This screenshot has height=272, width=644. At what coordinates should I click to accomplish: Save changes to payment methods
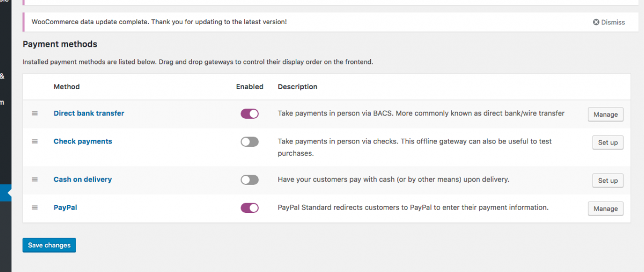point(49,245)
